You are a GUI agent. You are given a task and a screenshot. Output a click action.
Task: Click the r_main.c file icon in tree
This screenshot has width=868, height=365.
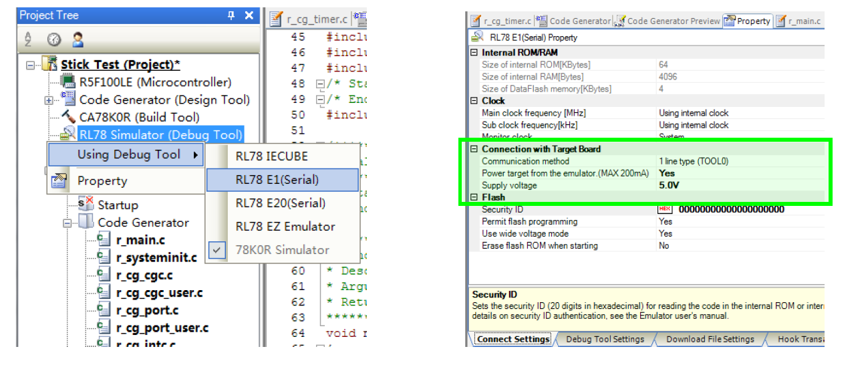pos(104,240)
